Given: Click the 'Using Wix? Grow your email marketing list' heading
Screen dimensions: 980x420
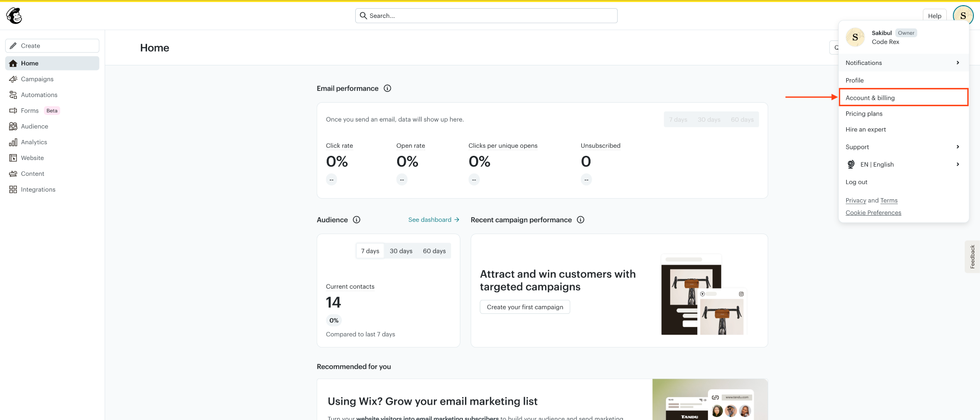Looking at the screenshot, I should tap(432, 401).
